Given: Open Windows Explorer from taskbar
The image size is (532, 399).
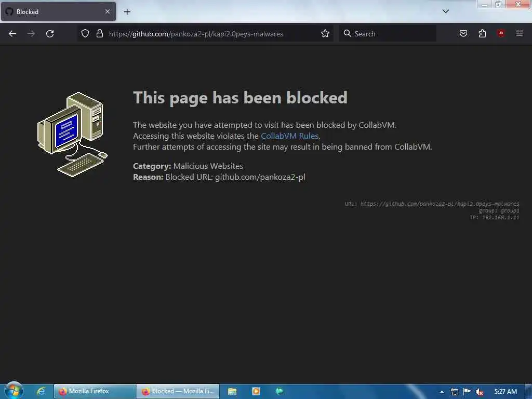Looking at the screenshot, I should click(232, 391).
